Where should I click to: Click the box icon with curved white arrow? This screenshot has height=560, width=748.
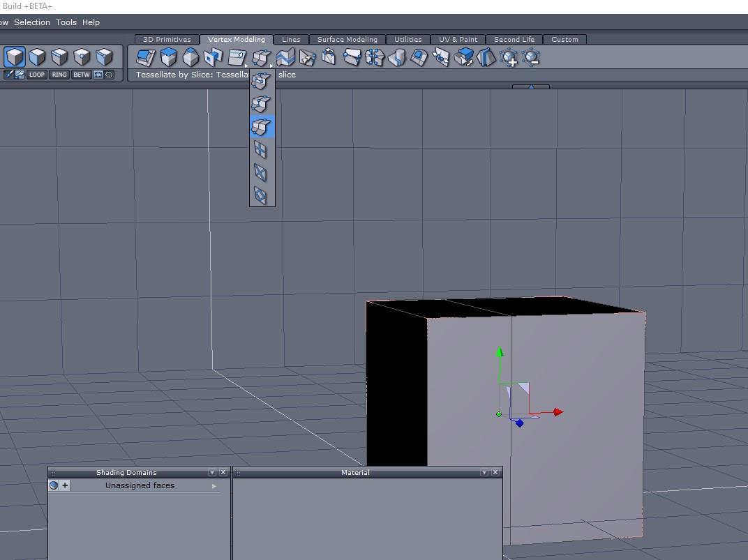(x=329, y=57)
